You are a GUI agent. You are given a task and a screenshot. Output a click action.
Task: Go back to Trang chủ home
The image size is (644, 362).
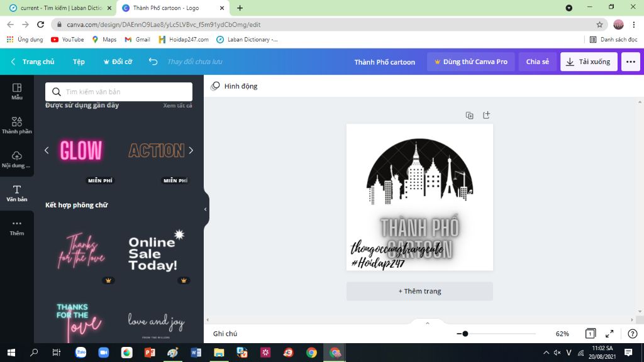(x=33, y=62)
